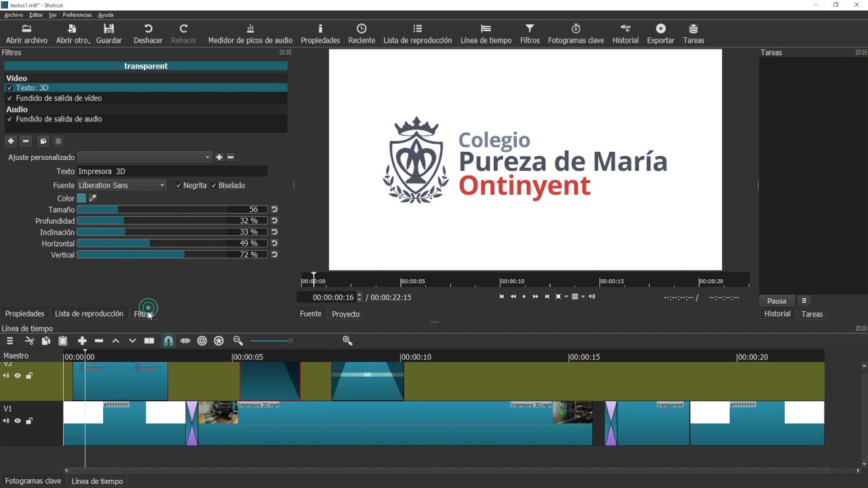This screenshot has width=868, height=488.
Task: Toggle ripple trim target icon
Action: 202,341
